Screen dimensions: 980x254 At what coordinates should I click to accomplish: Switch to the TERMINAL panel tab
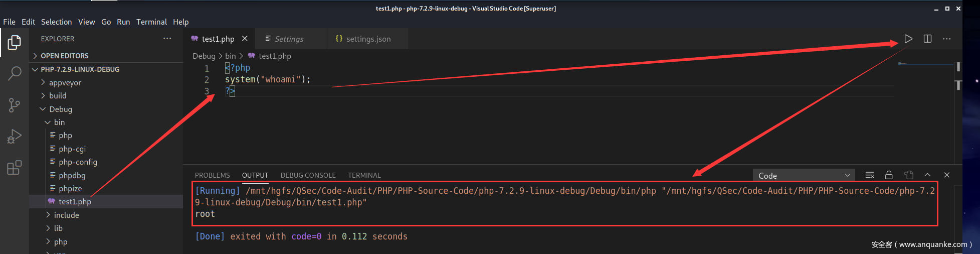pyautogui.click(x=364, y=175)
